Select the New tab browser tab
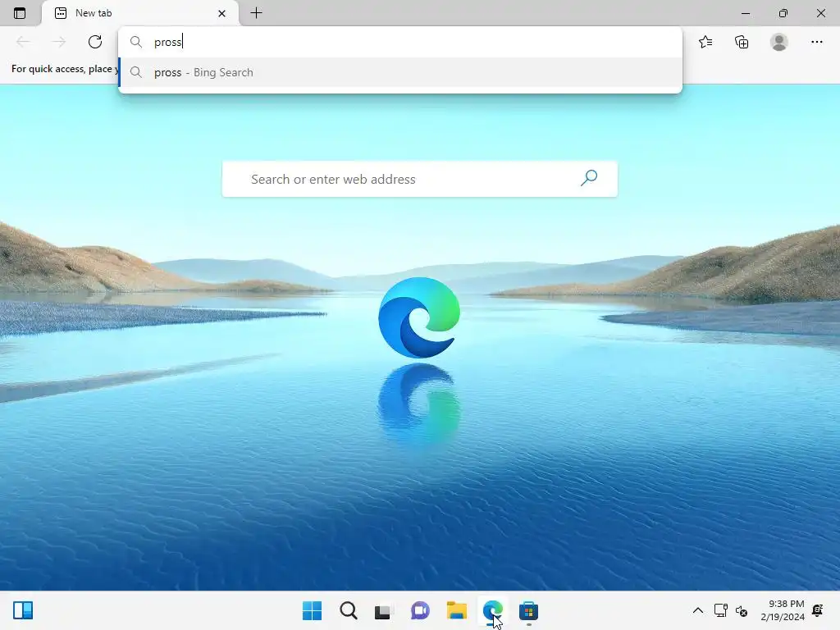 tap(140, 13)
